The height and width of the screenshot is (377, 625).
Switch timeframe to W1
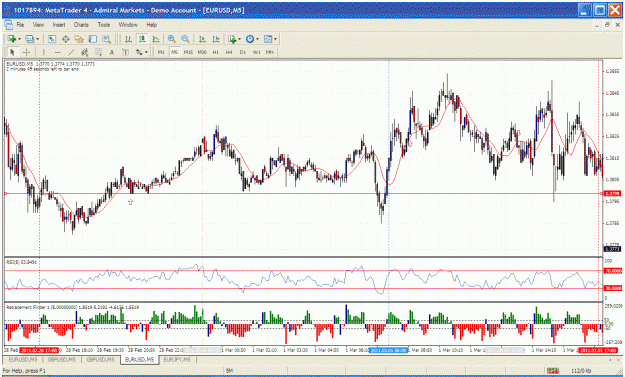tap(256, 52)
